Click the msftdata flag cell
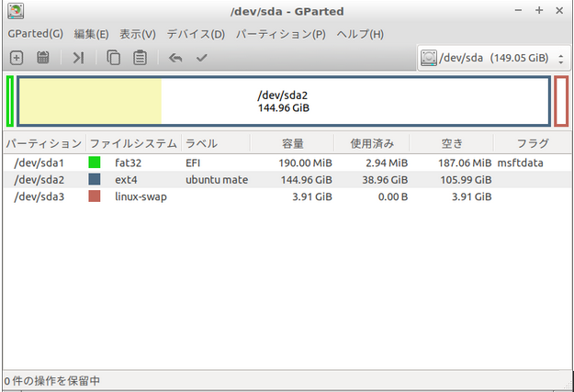The width and height of the screenshot is (574, 392). (x=520, y=162)
